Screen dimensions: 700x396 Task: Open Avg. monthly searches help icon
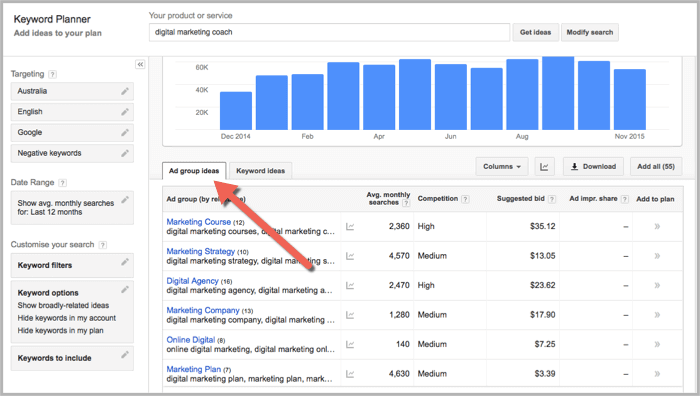406,203
